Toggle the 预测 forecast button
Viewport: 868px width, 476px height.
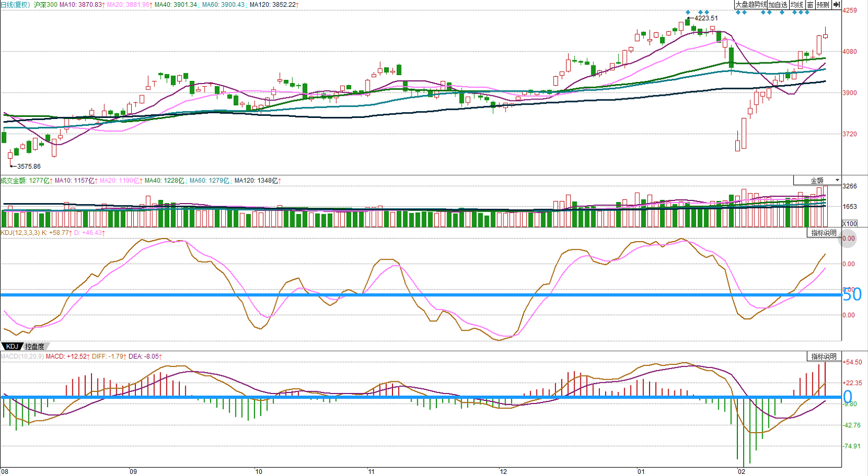tap(823, 5)
